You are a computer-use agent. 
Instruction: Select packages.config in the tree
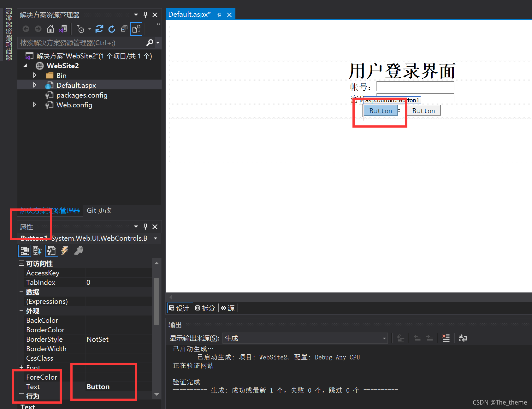click(x=82, y=95)
